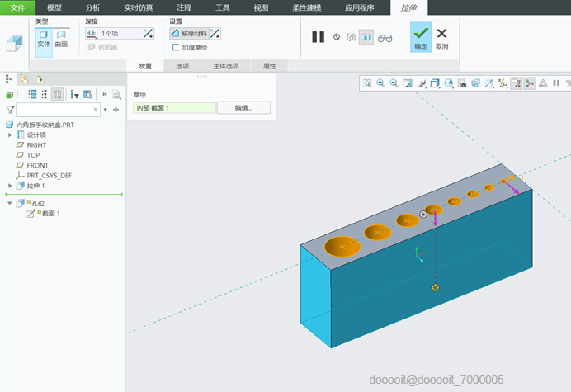Click the model tree search input field
This screenshot has width=571, height=392.
pos(55,109)
